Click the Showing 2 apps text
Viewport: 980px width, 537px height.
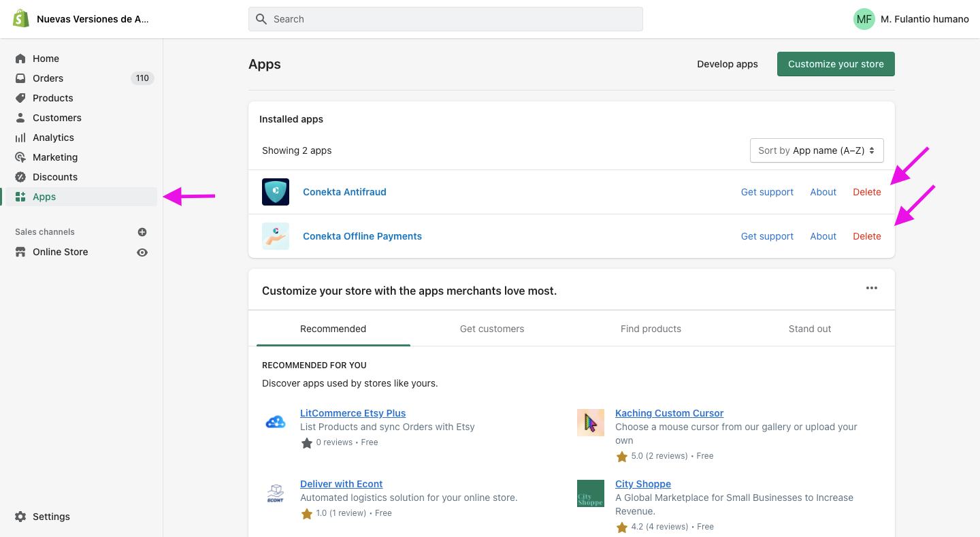[x=297, y=150]
